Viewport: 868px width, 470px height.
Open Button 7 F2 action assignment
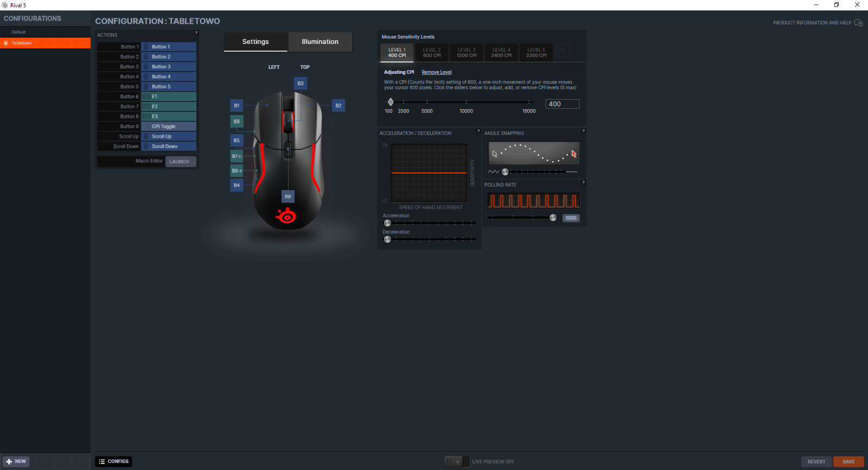tap(169, 106)
